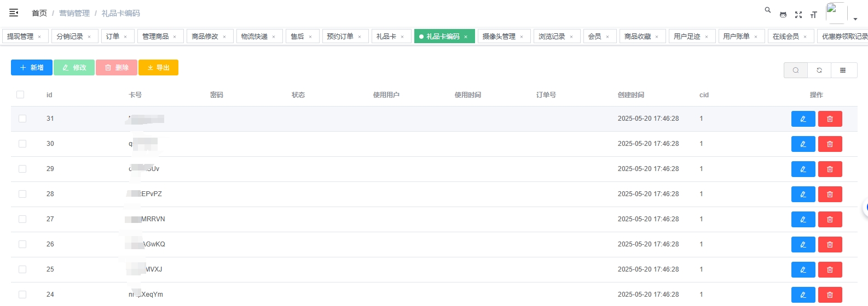868x306 pixels.
Task: Open the show/hide columns grid menu
Action: (843, 70)
